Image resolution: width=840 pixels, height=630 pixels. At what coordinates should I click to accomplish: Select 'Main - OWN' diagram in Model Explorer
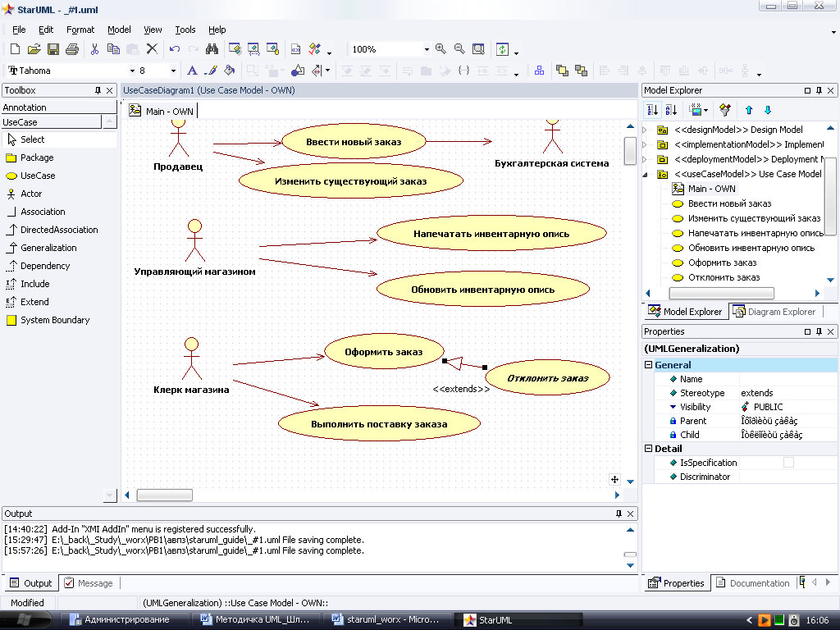(x=711, y=189)
